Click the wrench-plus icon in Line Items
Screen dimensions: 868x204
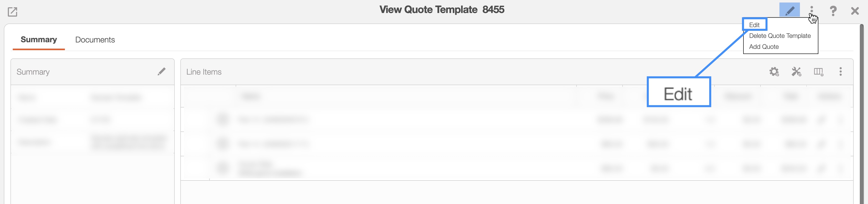796,72
